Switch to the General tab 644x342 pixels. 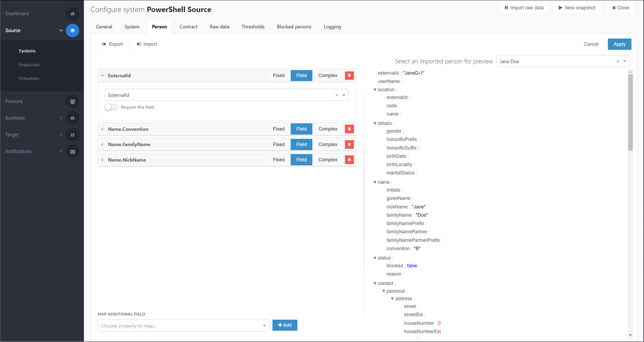pos(104,27)
